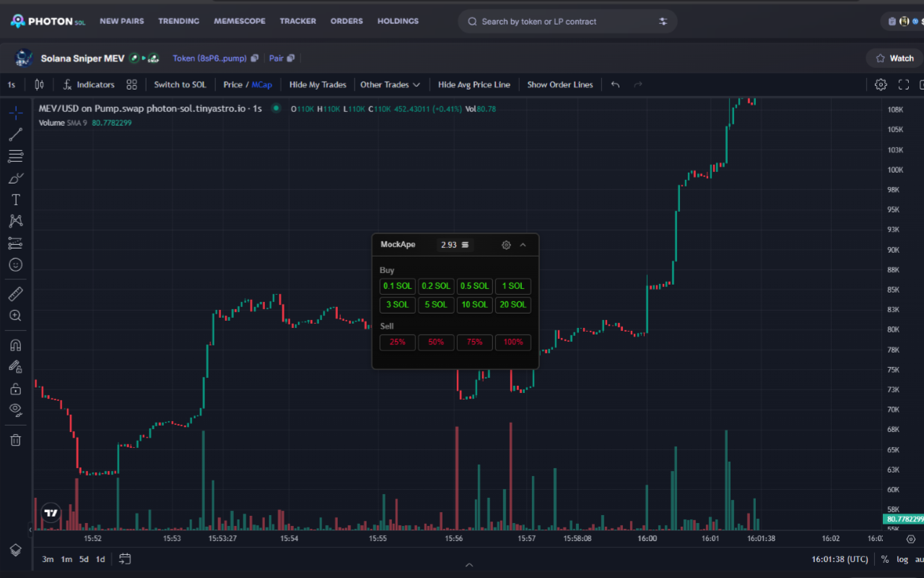Toggle Hide My Trades on the chart
Viewport: 924px width, 578px height.
click(x=318, y=85)
